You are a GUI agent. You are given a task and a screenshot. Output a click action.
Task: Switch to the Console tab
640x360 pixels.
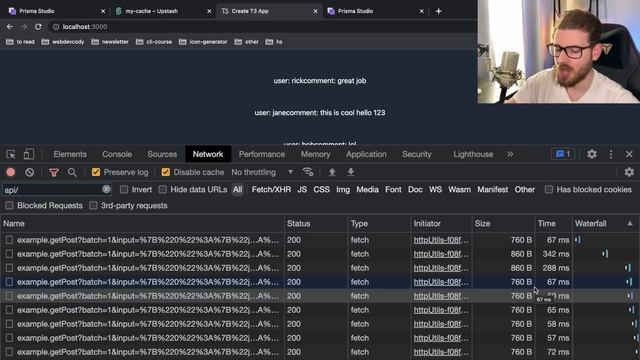[117, 154]
